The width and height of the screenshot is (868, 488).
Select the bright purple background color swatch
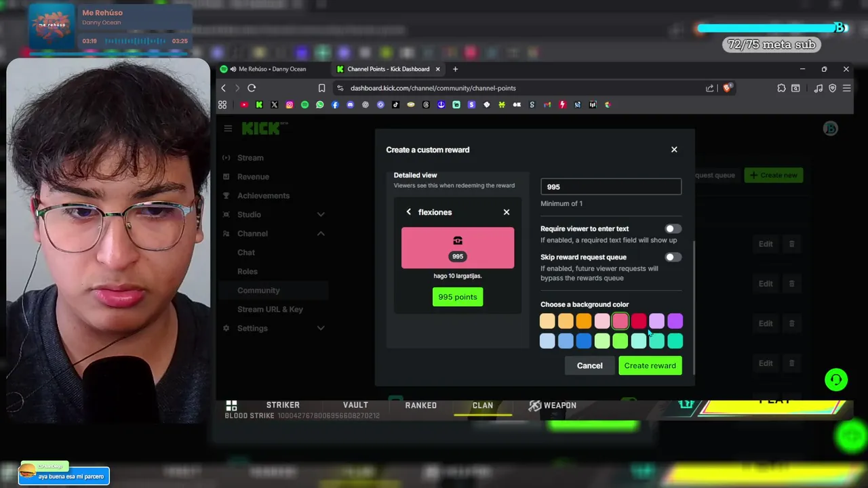point(675,321)
